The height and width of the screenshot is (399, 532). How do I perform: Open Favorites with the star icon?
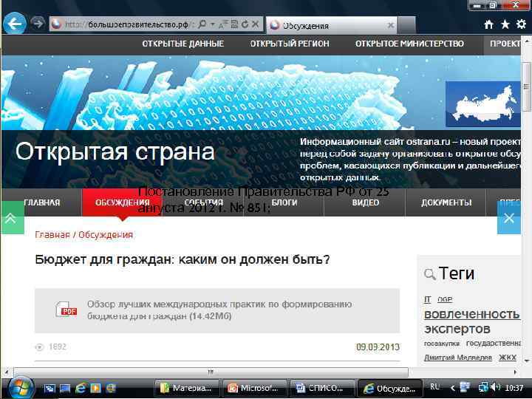click(505, 24)
